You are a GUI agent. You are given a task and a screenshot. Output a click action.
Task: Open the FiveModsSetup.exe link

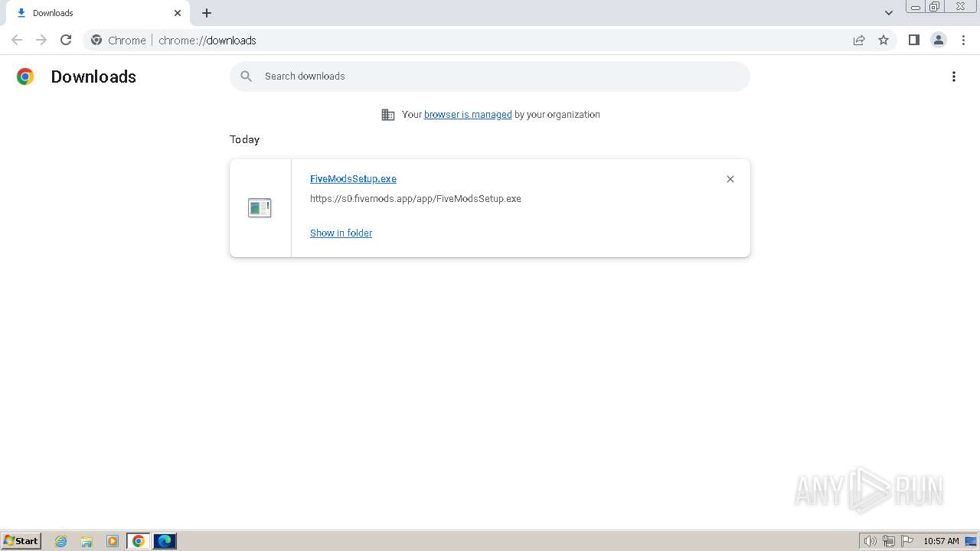(353, 179)
